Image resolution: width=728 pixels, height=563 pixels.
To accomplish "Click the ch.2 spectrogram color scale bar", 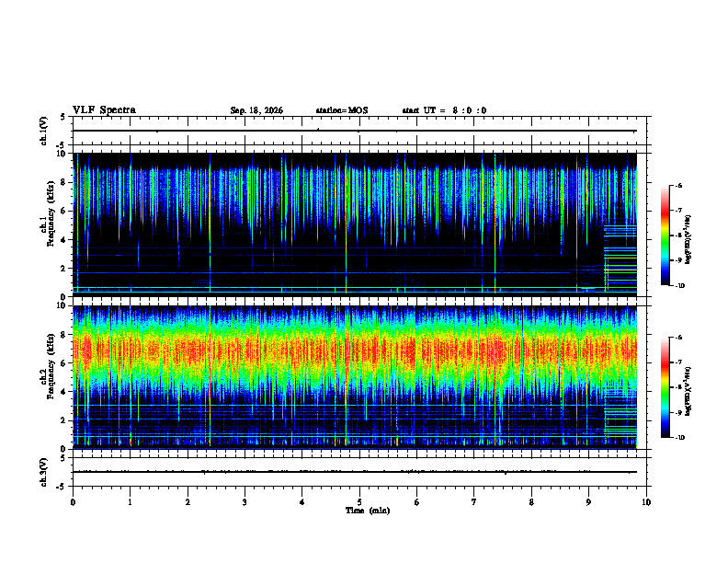I will [665, 387].
